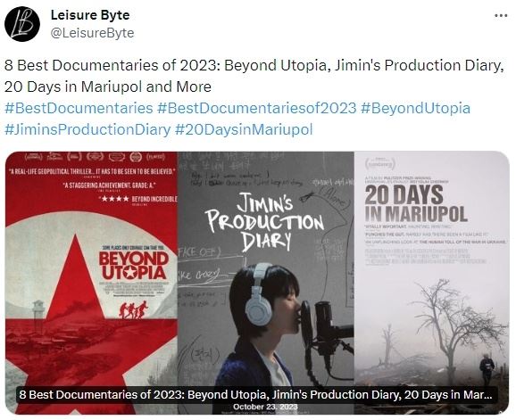Viewport: 516px width, 420px height.
Task: Click the Leisure Byte display name
Action: click(90, 15)
